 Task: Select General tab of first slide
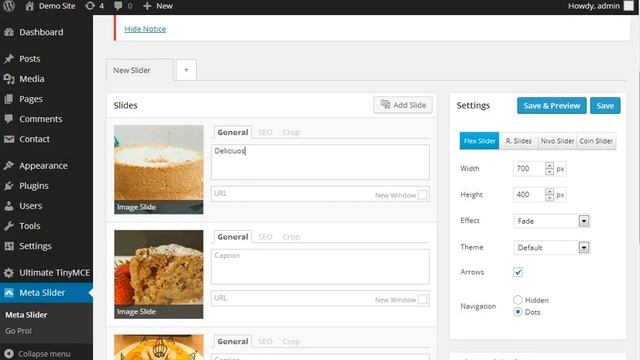click(233, 132)
